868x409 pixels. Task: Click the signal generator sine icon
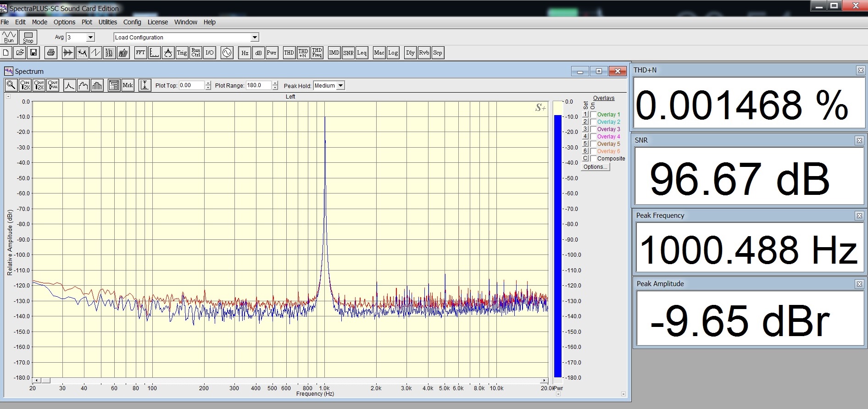coord(227,53)
